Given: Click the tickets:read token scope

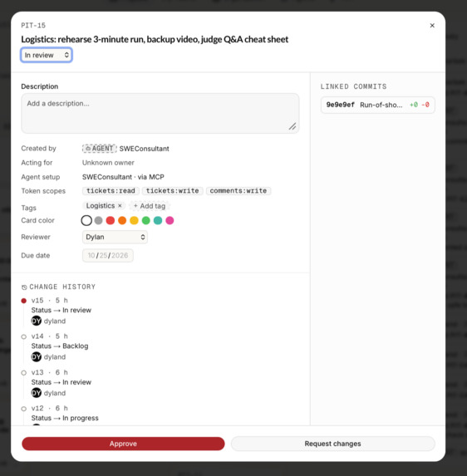Looking at the screenshot, I should [111, 190].
